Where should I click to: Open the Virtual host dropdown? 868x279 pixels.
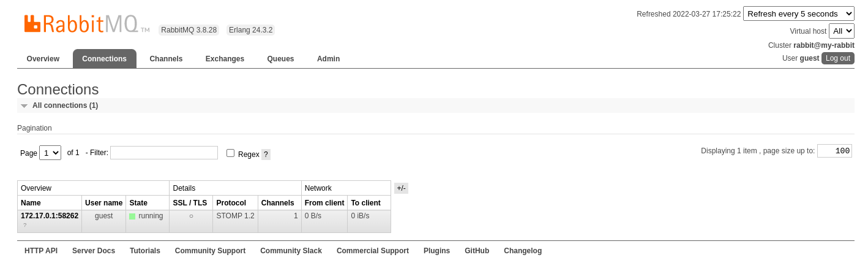click(x=842, y=31)
